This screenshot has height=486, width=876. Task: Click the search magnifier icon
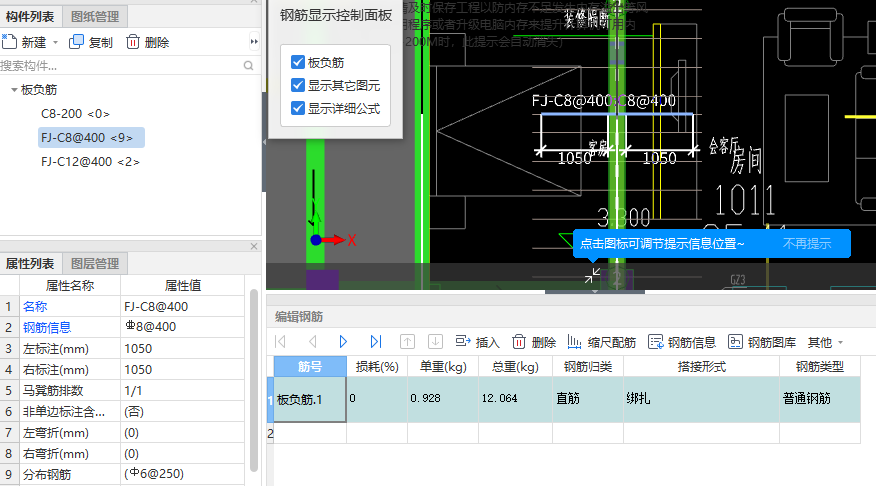coord(249,66)
